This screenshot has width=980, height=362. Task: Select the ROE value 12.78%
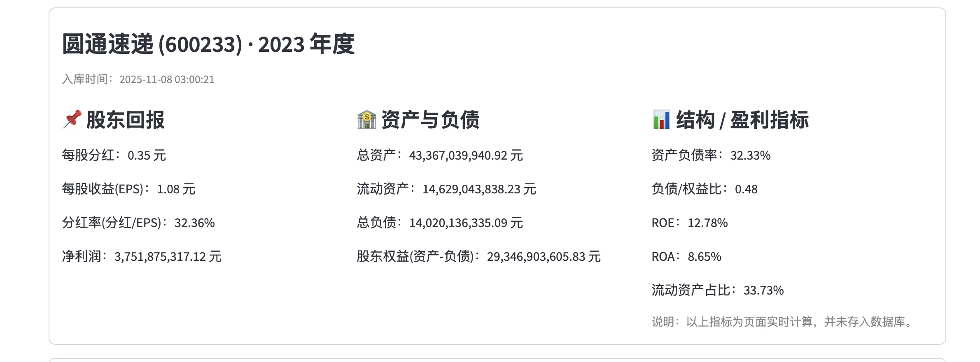[707, 223]
